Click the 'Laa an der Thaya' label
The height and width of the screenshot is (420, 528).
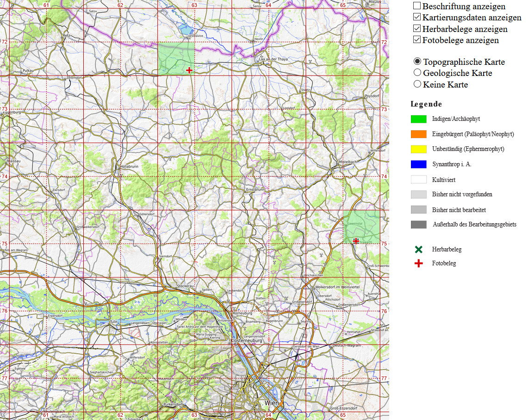pos(273,59)
